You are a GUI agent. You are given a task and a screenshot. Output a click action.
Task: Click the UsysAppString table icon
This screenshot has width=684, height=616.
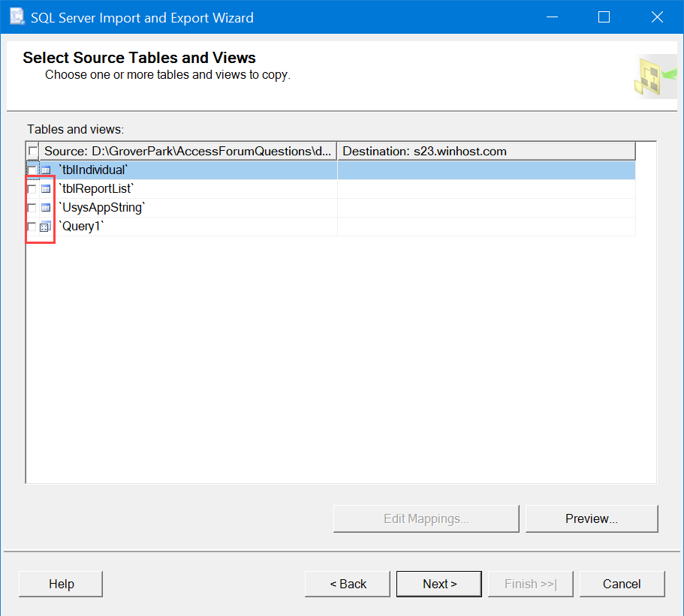[x=45, y=208]
